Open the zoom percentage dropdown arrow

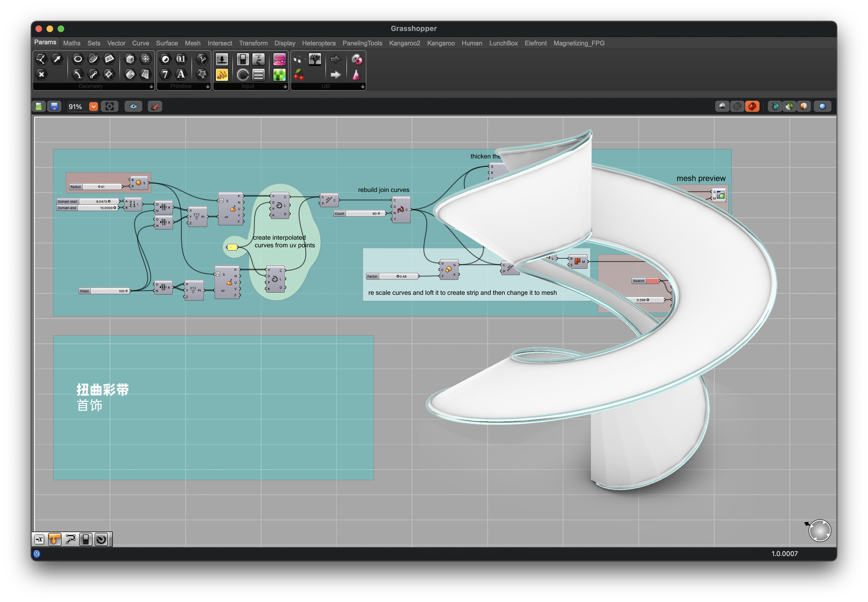pos(93,107)
